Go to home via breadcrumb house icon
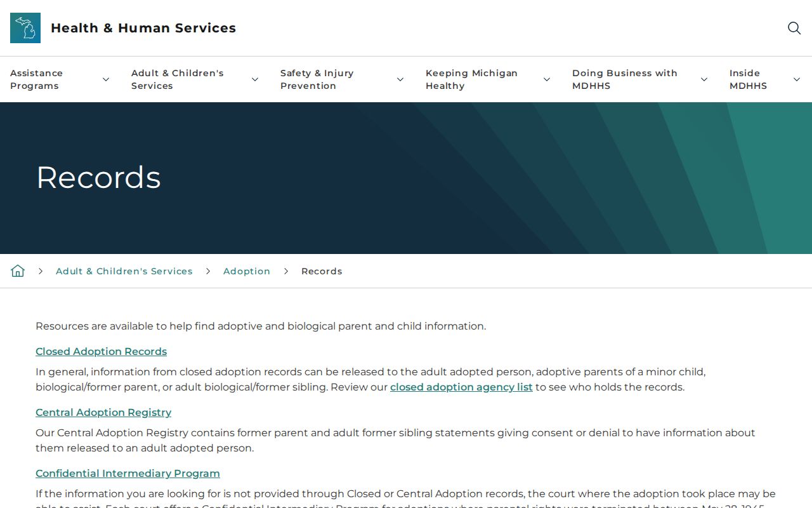The height and width of the screenshot is (508, 812). (18, 271)
